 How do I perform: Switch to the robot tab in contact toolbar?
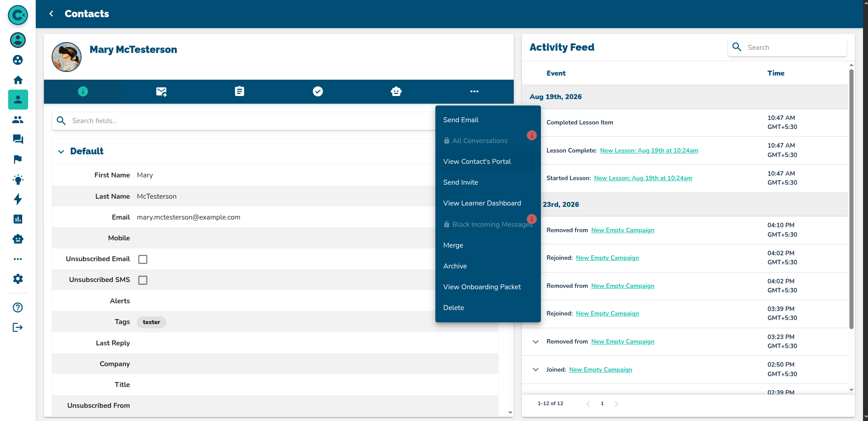point(396,91)
